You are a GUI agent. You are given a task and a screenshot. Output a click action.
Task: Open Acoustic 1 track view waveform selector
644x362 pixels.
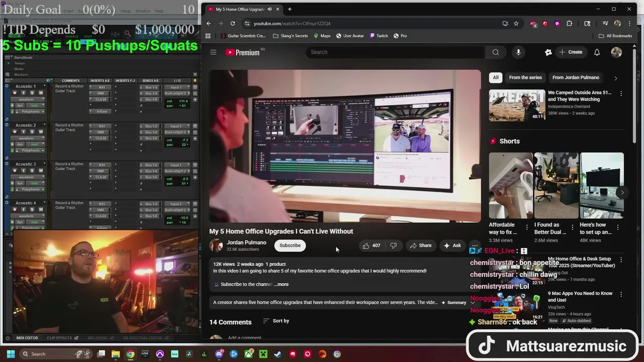[27, 99]
